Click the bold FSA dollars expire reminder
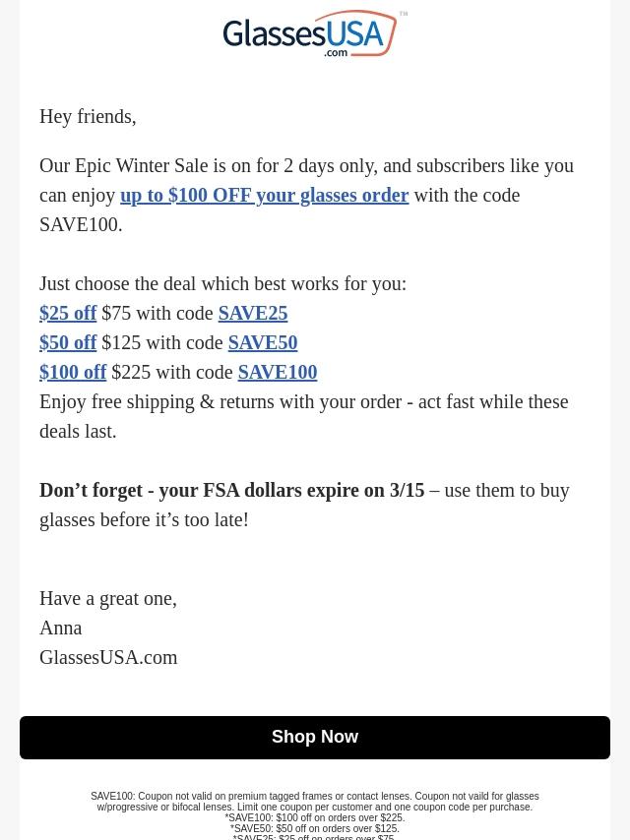The width and height of the screenshot is (630, 840). click(231, 490)
